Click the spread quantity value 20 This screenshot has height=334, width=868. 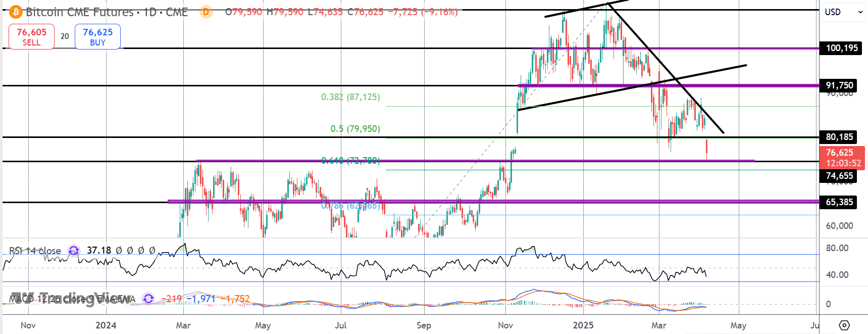(65, 36)
